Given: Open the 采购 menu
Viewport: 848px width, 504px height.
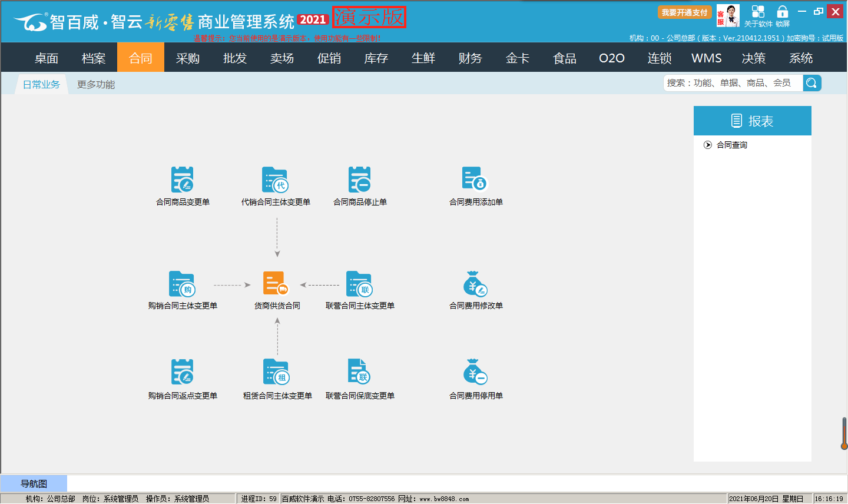Looking at the screenshot, I should (x=188, y=58).
